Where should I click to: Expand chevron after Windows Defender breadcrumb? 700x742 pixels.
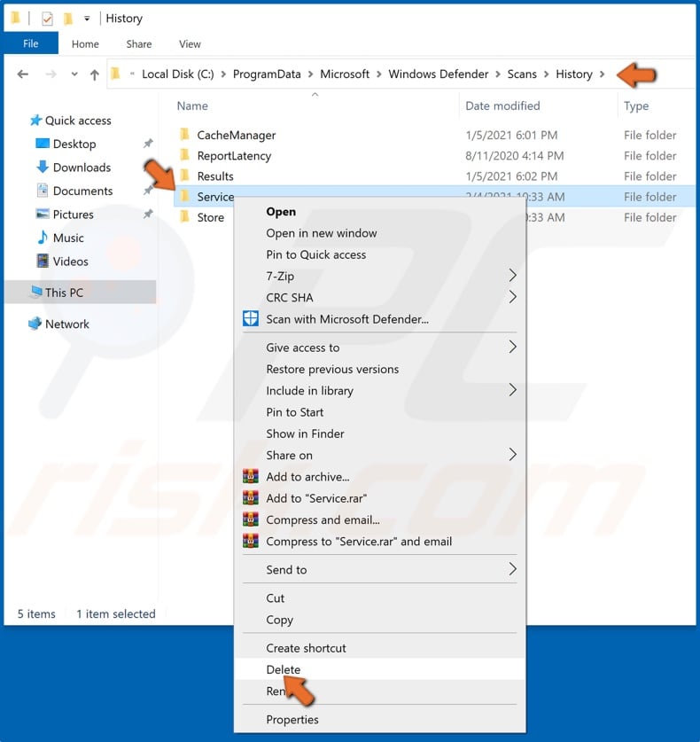point(498,74)
